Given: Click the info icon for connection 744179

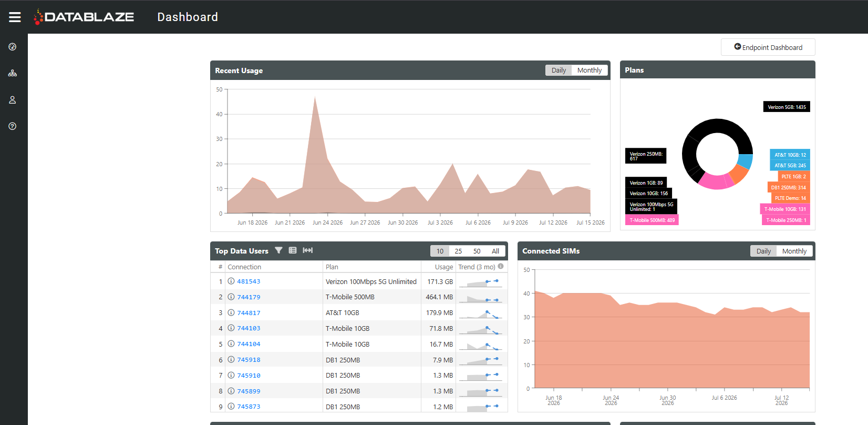Looking at the screenshot, I should [x=231, y=297].
